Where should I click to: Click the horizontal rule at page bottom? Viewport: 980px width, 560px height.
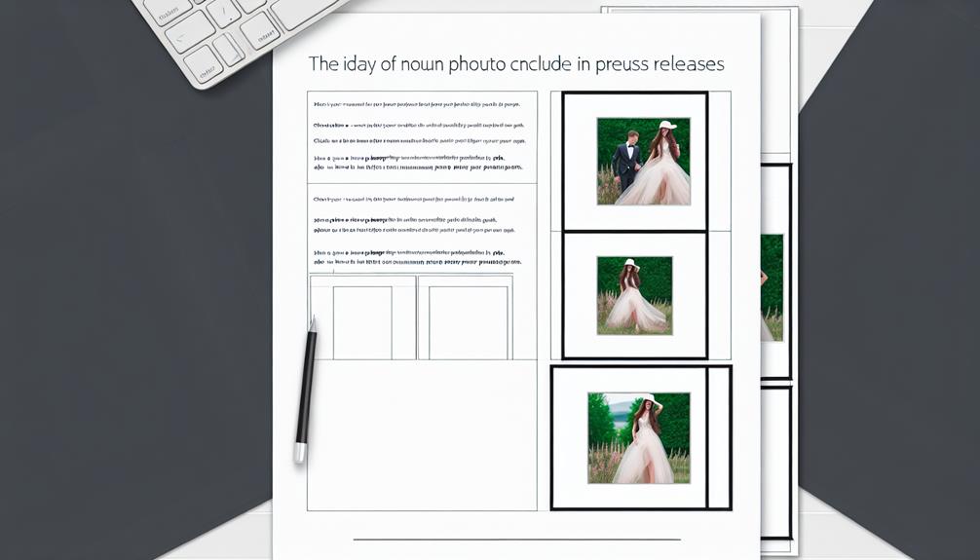point(517,539)
